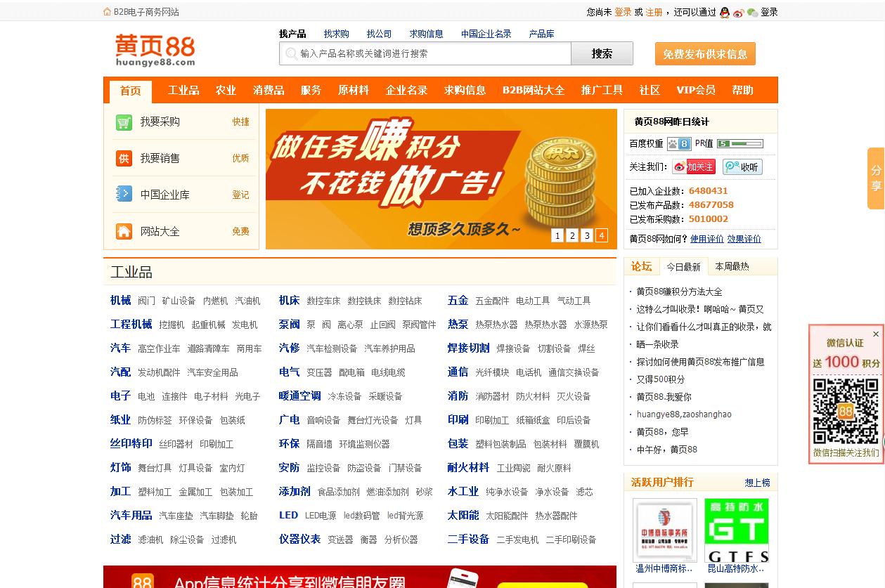Focus the product keyword search field

425,53
